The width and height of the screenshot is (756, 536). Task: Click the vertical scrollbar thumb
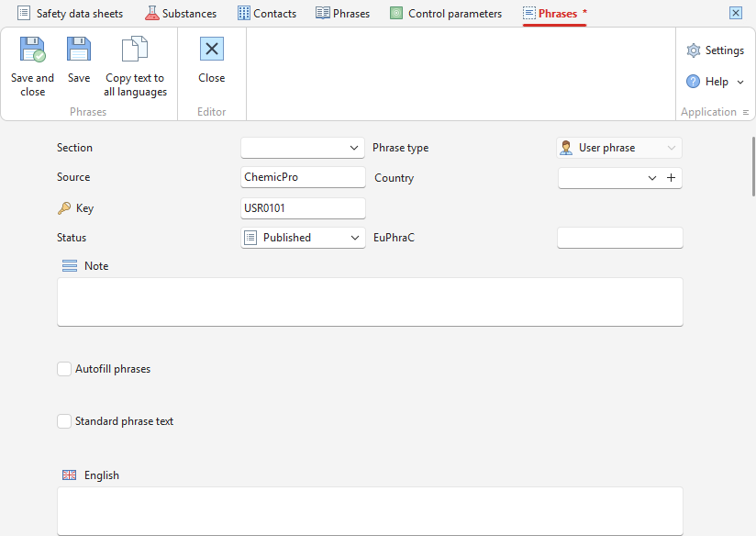(x=753, y=166)
